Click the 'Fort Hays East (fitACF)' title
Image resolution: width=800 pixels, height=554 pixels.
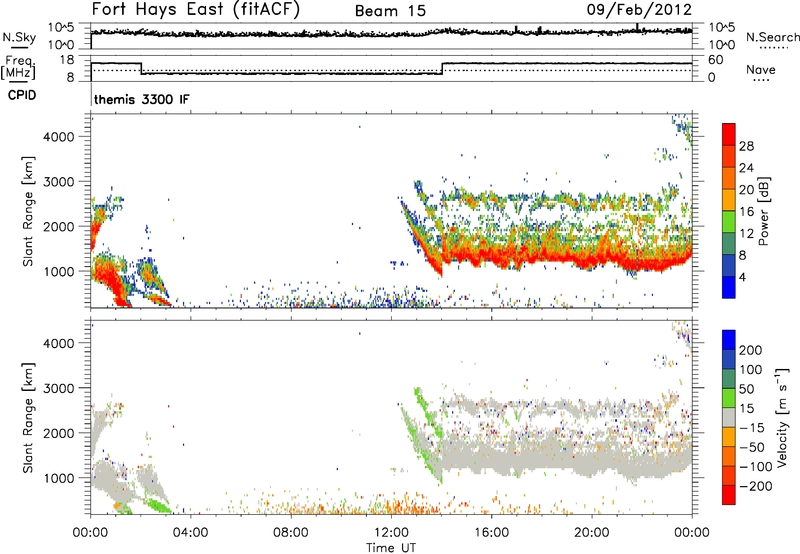click(195, 9)
